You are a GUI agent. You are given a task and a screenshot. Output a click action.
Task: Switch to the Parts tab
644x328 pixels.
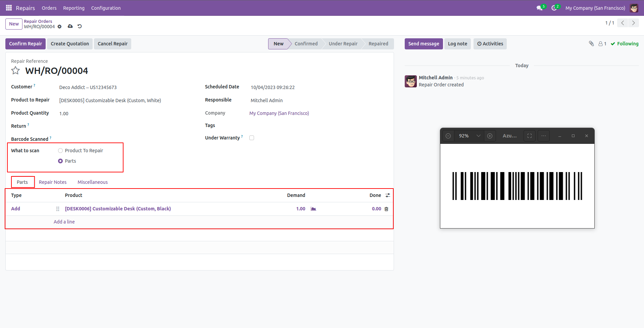[x=22, y=182]
